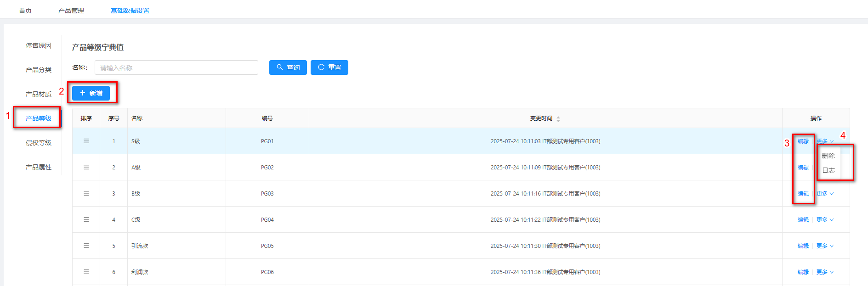Screen dimensions: 868x286
Task: Click the drag handle icon for 引流款 row
Action: click(86, 246)
